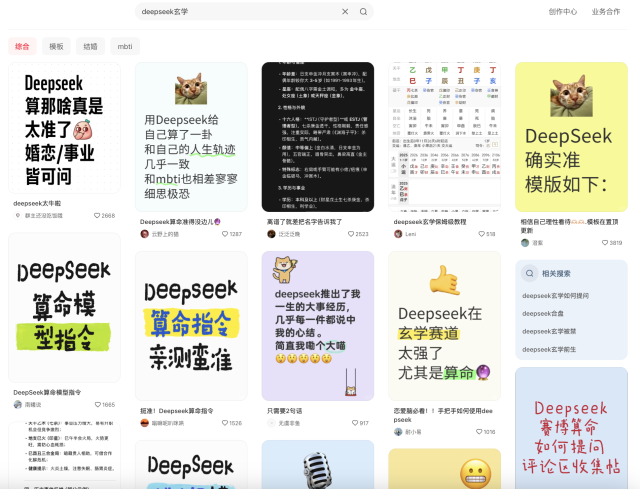This screenshot has width=640, height=489.
Task: Click author name Leni
Action: [411, 234]
